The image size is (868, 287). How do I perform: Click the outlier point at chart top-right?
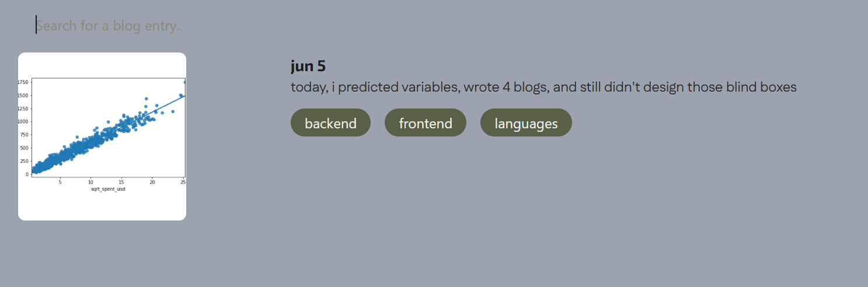pyautogui.click(x=184, y=82)
